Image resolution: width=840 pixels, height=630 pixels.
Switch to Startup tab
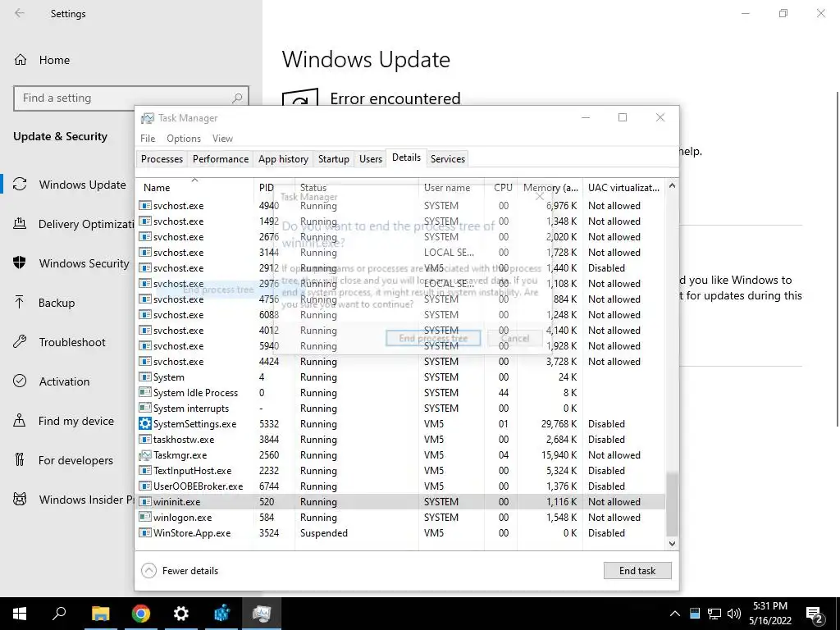coord(334,159)
